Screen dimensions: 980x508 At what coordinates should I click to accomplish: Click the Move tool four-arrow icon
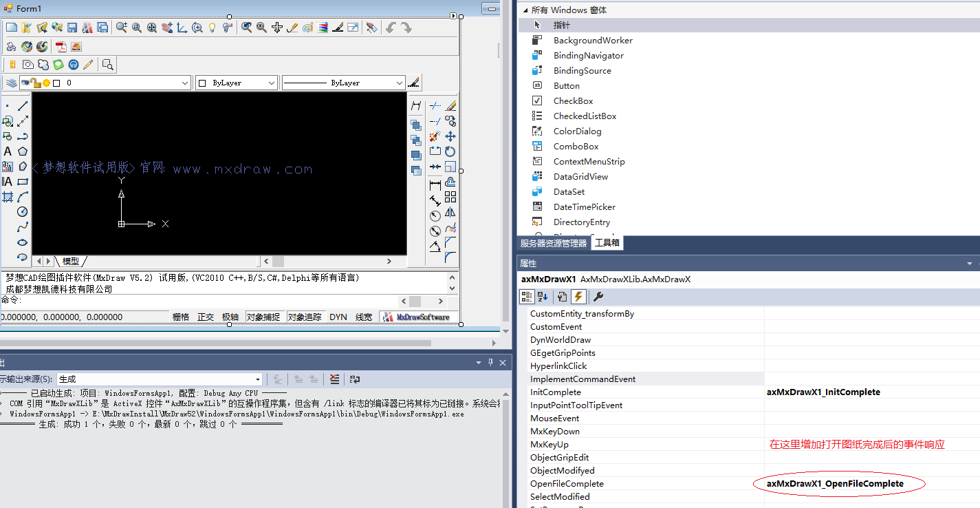pyautogui.click(x=450, y=136)
